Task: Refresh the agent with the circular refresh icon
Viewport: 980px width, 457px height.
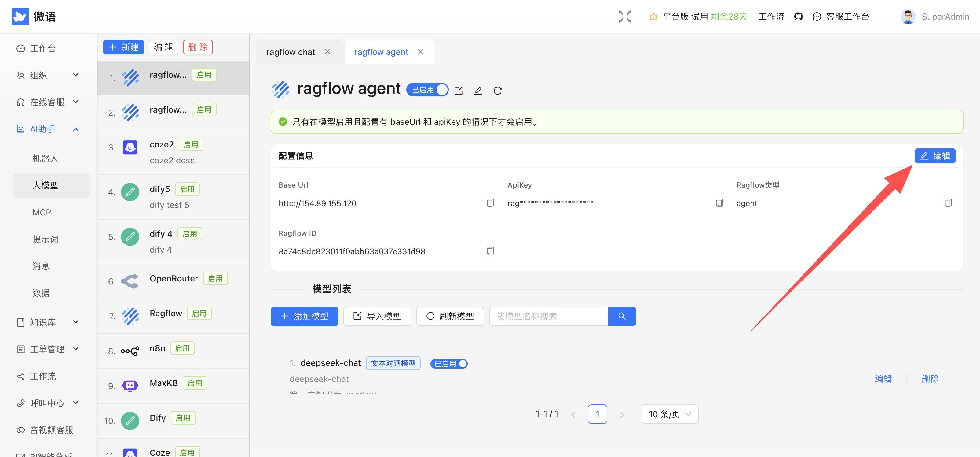Action: (x=498, y=91)
